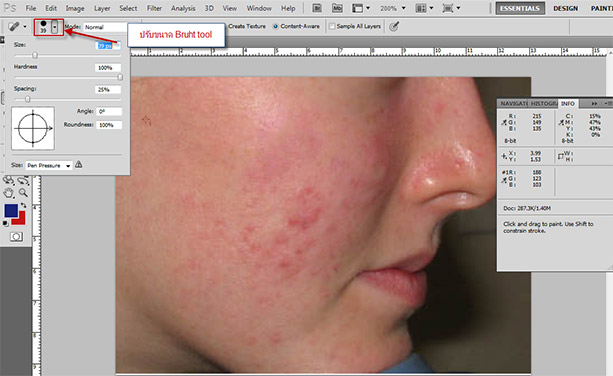The height and width of the screenshot is (376, 613).
Task: Open the Select menu
Action: pyautogui.click(x=128, y=8)
